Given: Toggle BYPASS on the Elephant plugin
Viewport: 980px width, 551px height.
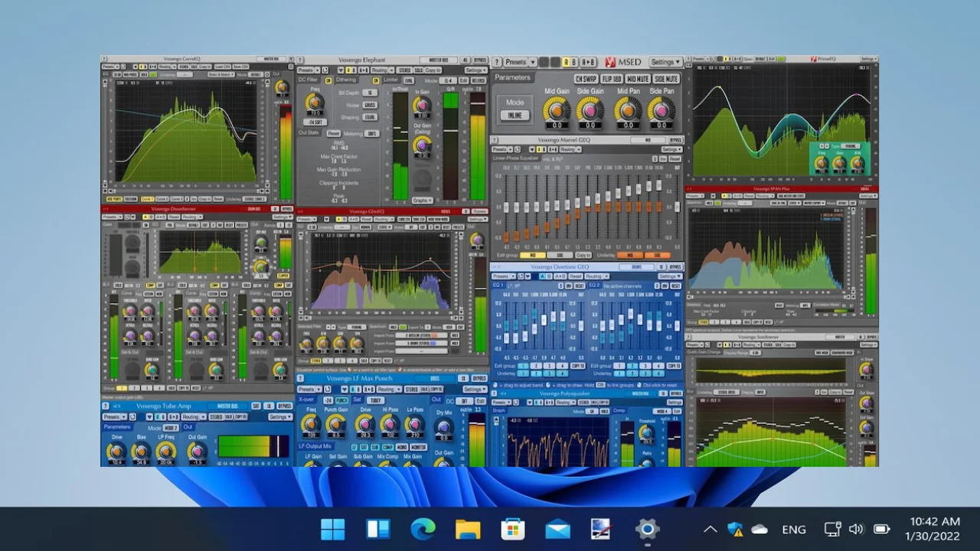Looking at the screenshot, I should [x=480, y=60].
